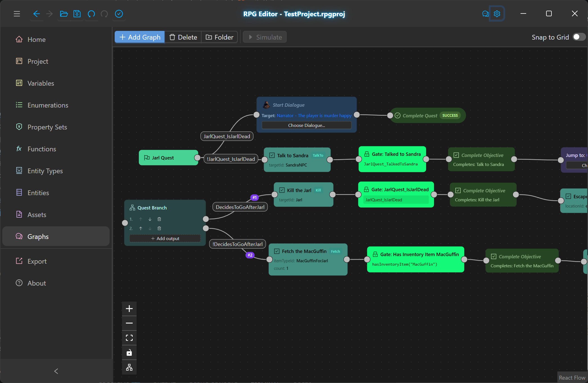Click the Narrator dialogue target link
Screen dimensions: 588x383
314,115
